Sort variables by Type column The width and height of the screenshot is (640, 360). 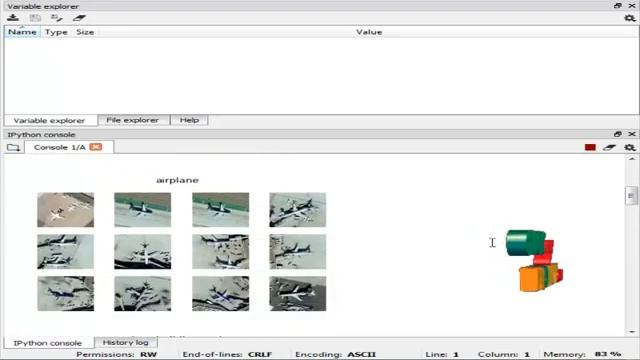(56, 32)
